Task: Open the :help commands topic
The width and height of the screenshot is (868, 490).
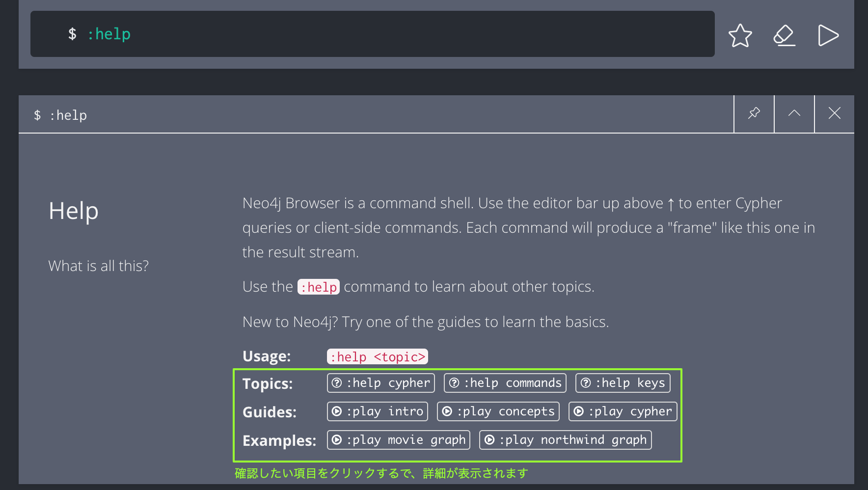Action: [x=505, y=383]
